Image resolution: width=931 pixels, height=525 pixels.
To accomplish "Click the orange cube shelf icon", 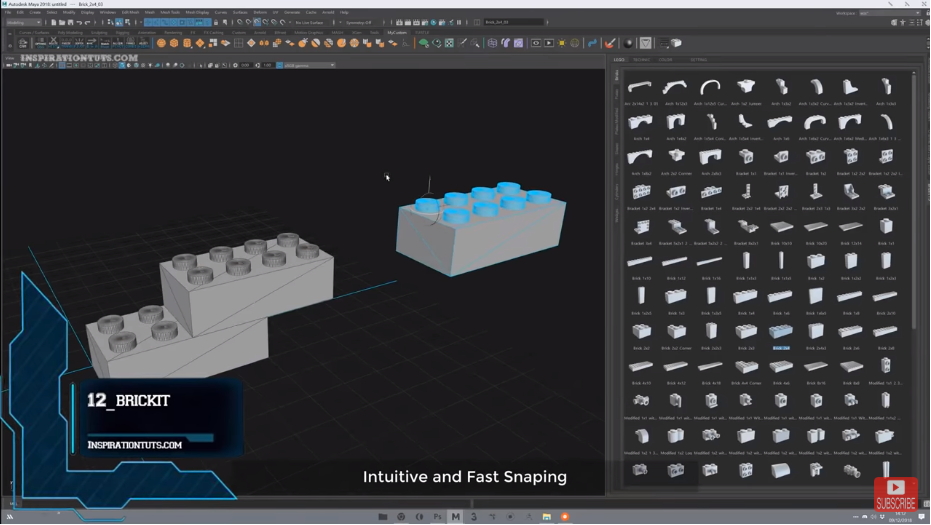I will (x=174, y=43).
